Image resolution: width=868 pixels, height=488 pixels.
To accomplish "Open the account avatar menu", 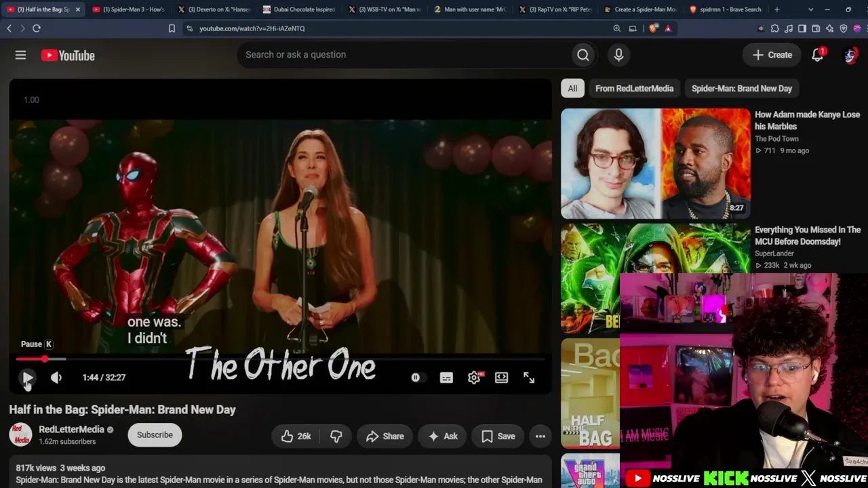I will 850,55.
